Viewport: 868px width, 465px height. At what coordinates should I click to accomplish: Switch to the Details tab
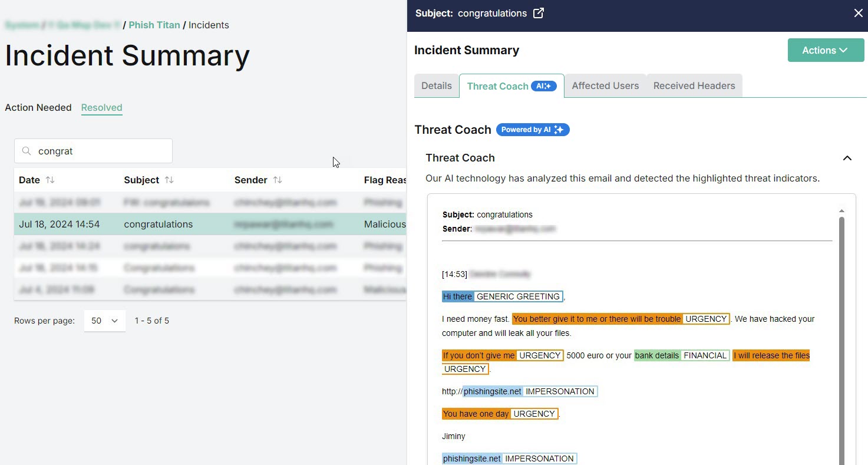437,85
